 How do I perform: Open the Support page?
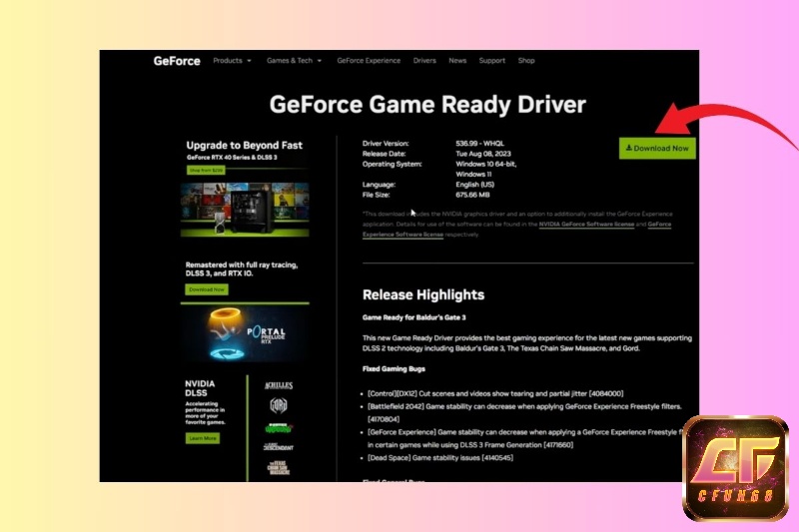(491, 61)
